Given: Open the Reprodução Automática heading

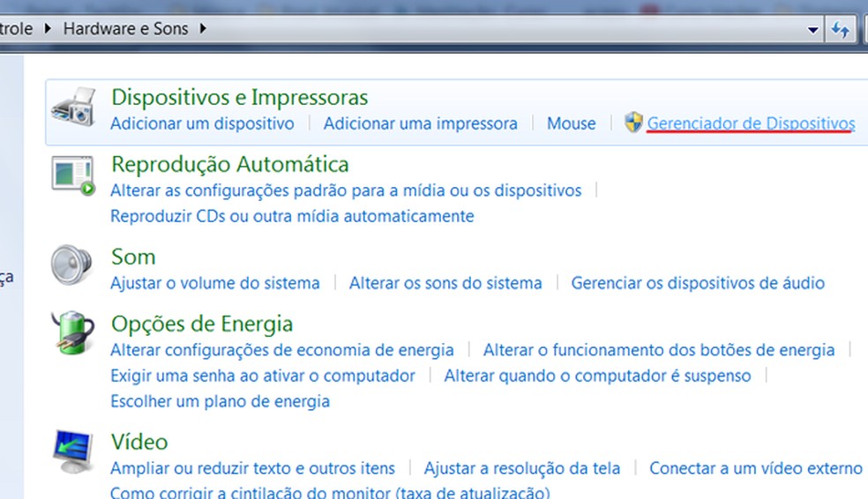Looking at the screenshot, I should tap(230, 165).
